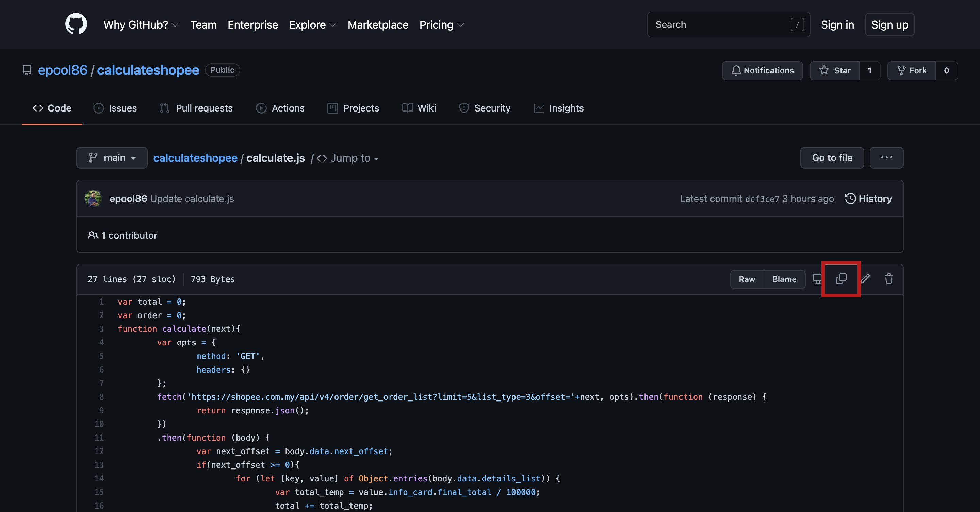Expand the Pricing menu
Viewport: 980px width, 512px height.
(x=441, y=25)
